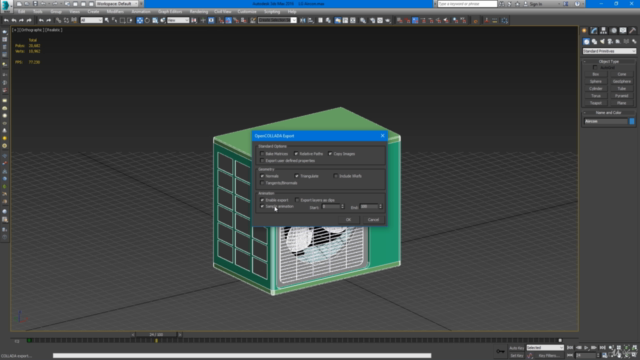This screenshot has height=360, width=640.
Task: Enable Tangents/Binormals checkbox
Action: (262, 183)
